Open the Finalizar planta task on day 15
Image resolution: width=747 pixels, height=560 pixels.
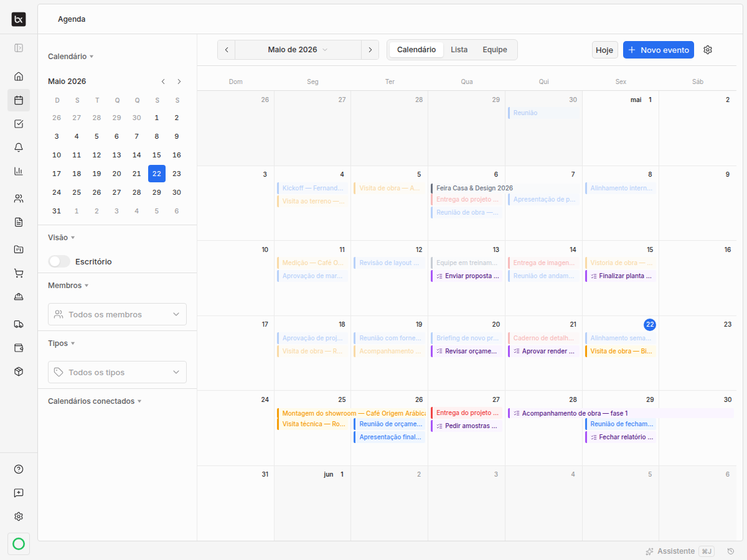(621, 276)
